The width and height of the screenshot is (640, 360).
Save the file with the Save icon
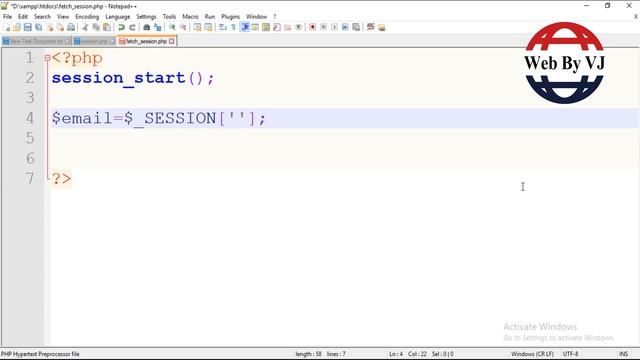point(27,27)
